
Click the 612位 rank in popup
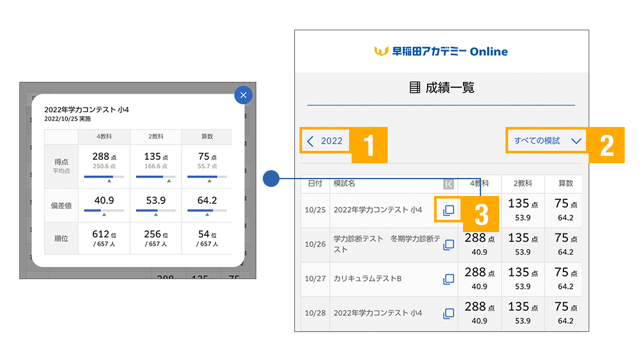pyautogui.click(x=104, y=235)
